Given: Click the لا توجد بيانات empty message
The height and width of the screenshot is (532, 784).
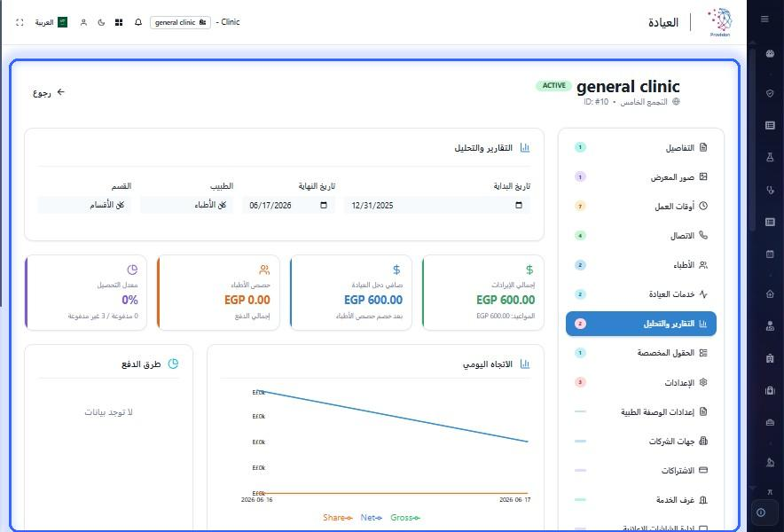Looking at the screenshot, I should point(108,412).
